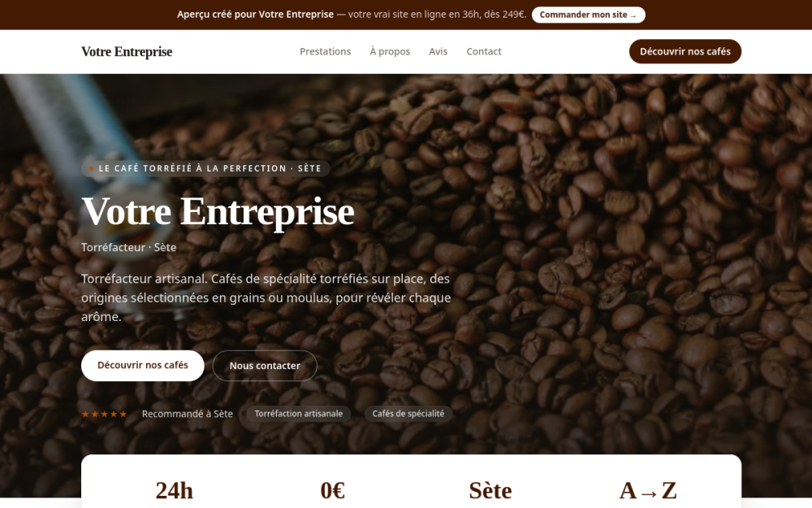Click the 'Votre Entreprise' header logo

[x=127, y=51]
